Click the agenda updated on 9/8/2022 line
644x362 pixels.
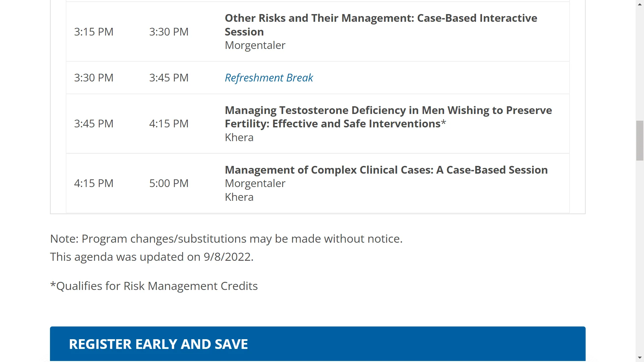(152, 257)
